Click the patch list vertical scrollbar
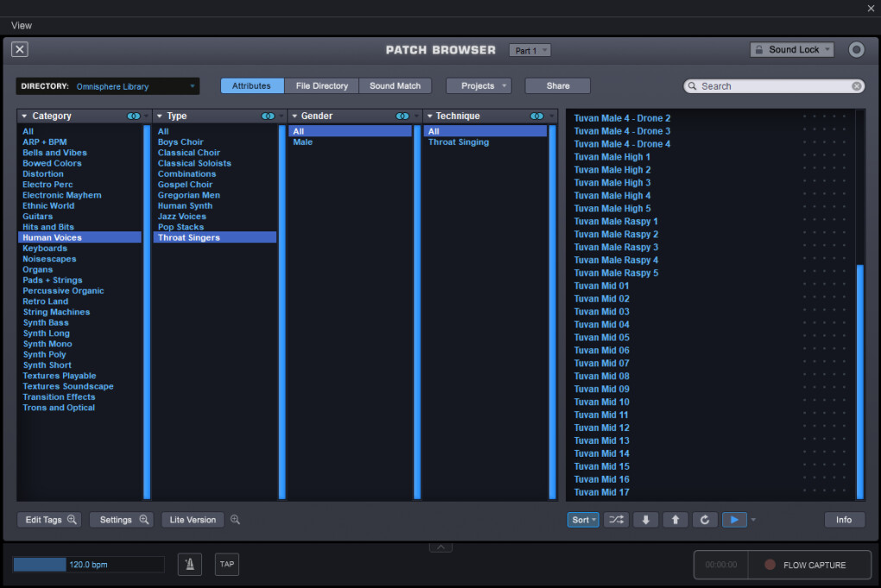Image resolution: width=881 pixels, height=588 pixels. coord(859,382)
